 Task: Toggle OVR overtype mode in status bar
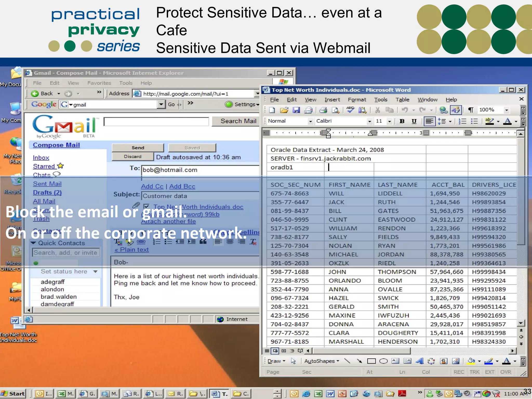(x=506, y=372)
